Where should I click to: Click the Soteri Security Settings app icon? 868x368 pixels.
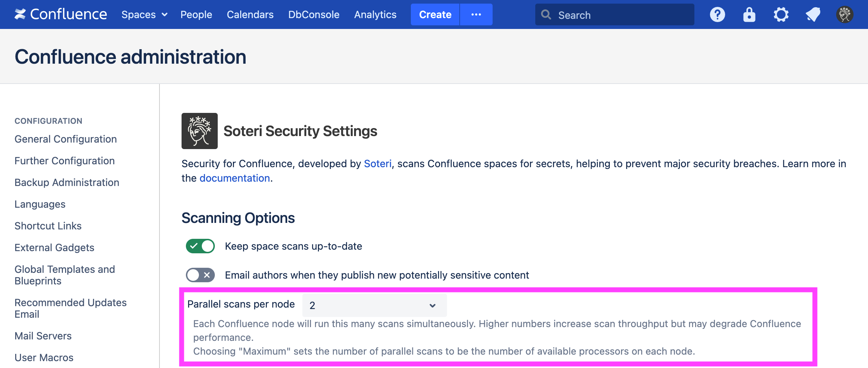coord(199,131)
